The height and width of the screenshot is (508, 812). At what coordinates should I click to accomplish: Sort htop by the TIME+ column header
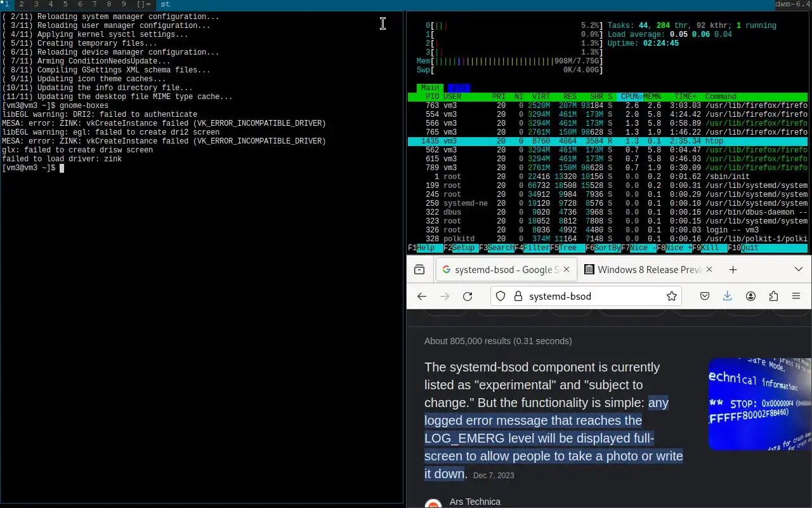[x=685, y=97]
